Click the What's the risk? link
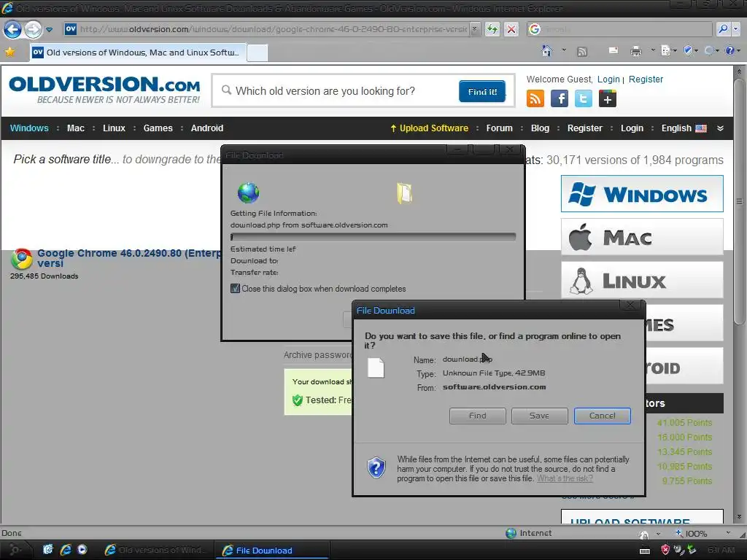The width and height of the screenshot is (747, 560). 565,478
